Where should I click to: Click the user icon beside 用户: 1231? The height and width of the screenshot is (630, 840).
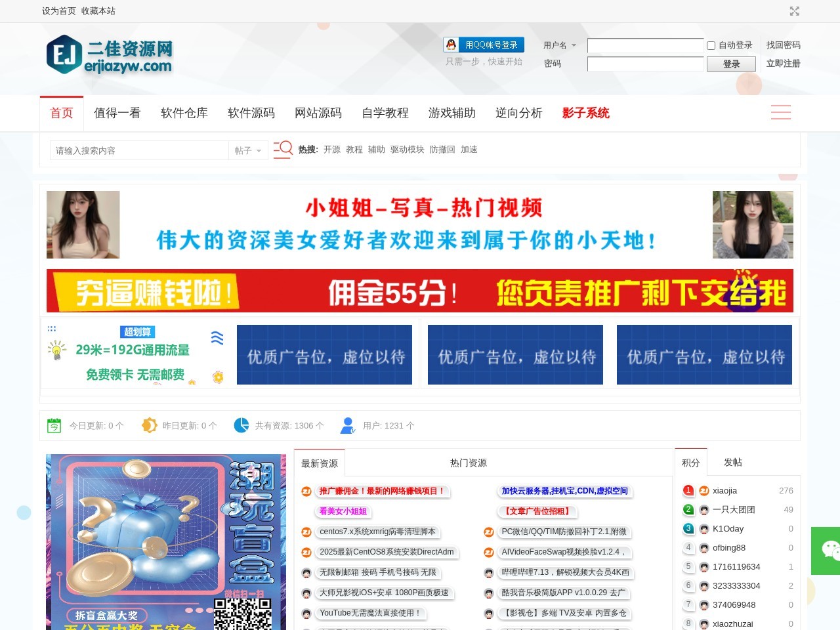347,425
